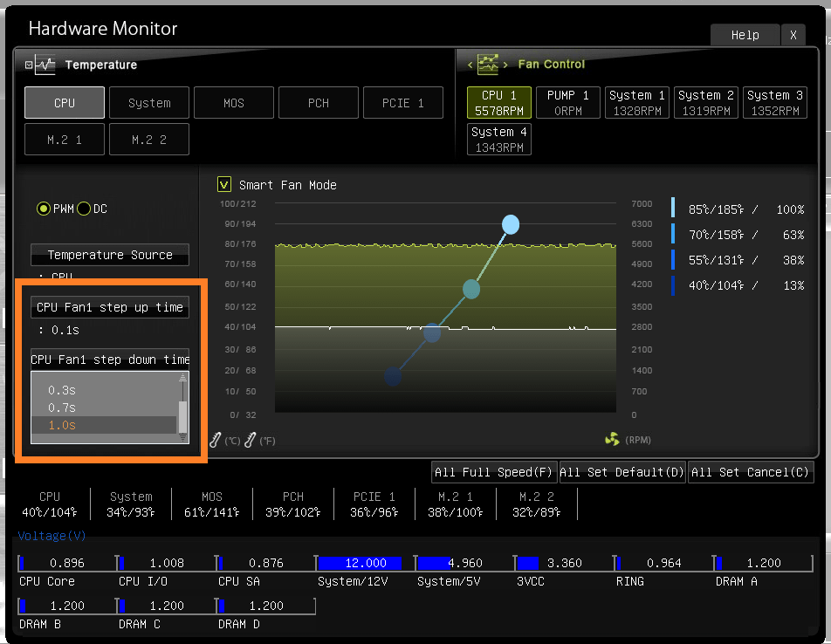Click All Full Speed(F) button
Viewport: 831px width, 644px height.
pos(494,472)
